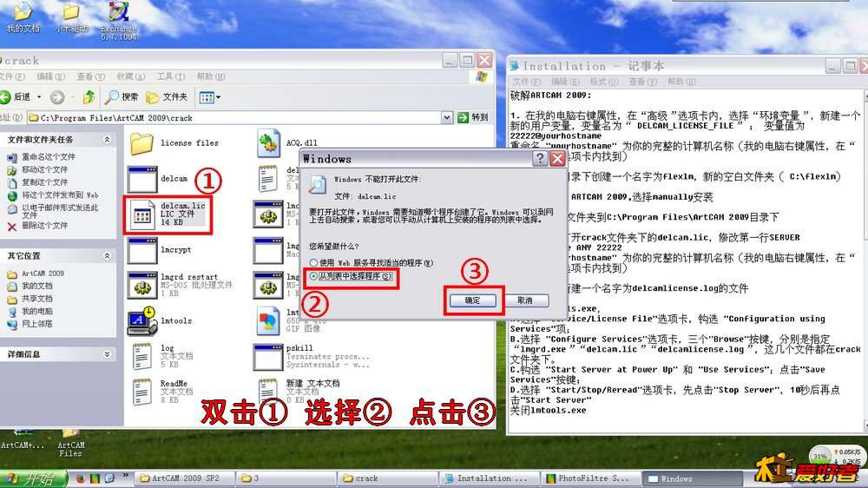Viewport: 868px width, 488px height.
Task: Click the forward arrow in crack toolbar
Action: pos(57,97)
